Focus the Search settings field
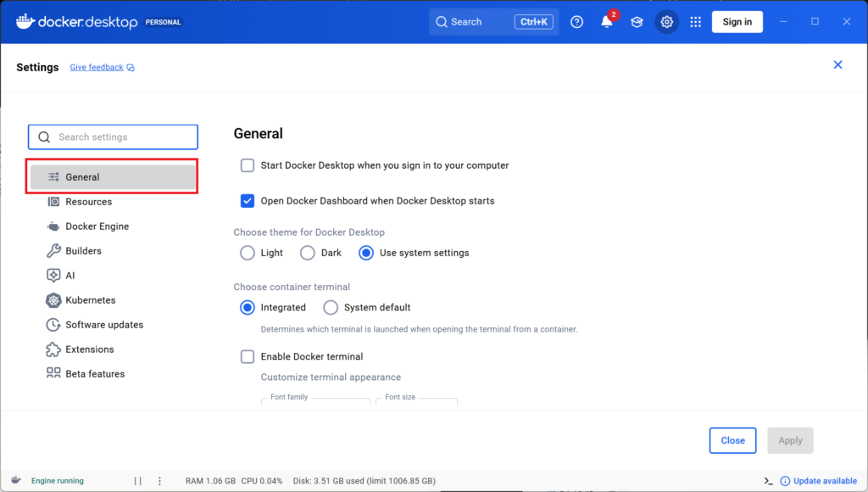Viewport: 868px width, 492px height. pos(113,137)
